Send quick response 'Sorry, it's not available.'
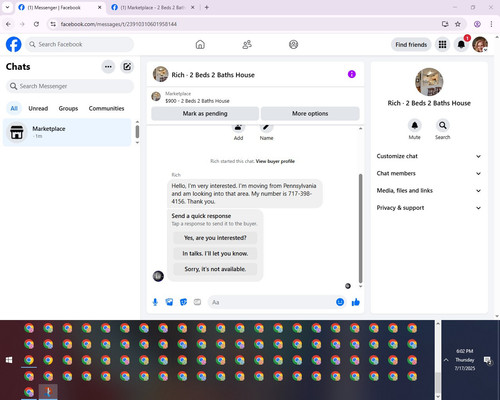 pyautogui.click(x=215, y=269)
